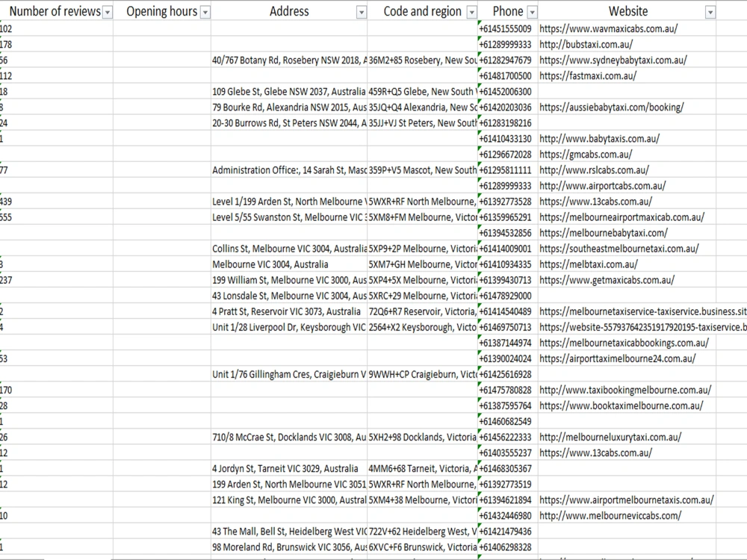Viewport: 747px width, 560px height.
Task: Select address 79 Bourke Rd, Alexandria
Action: (x=289, y=107)
